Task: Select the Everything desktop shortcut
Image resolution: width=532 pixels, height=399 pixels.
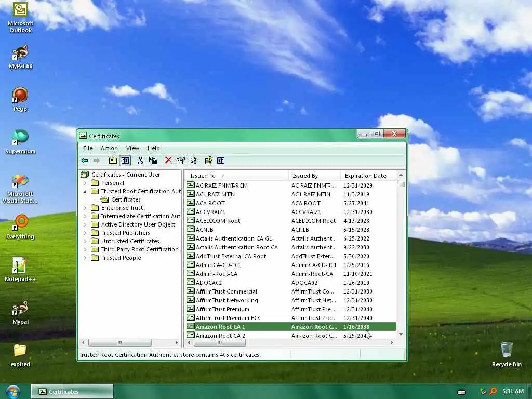Action: pos(20,227)
